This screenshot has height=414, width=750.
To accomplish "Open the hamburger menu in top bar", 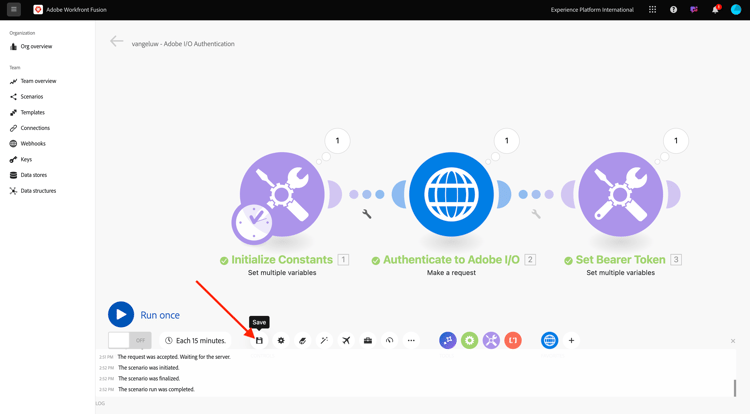I will (14, 9).
